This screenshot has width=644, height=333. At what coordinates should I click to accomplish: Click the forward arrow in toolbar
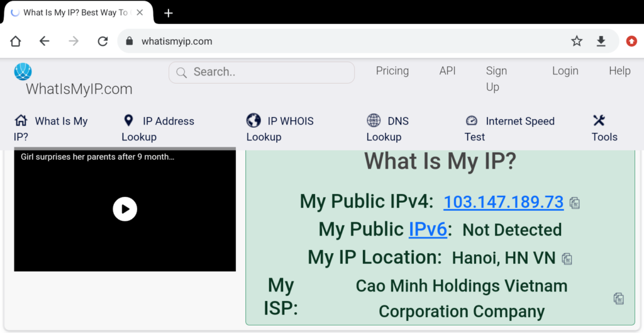tap(74, 41)
